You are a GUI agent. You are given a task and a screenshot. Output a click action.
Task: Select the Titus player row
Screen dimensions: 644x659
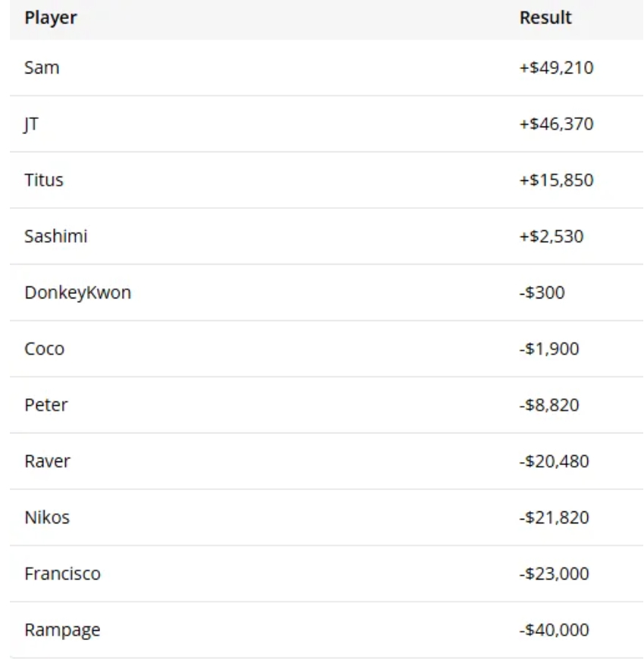pyautogui.click(x=44, y=180)
